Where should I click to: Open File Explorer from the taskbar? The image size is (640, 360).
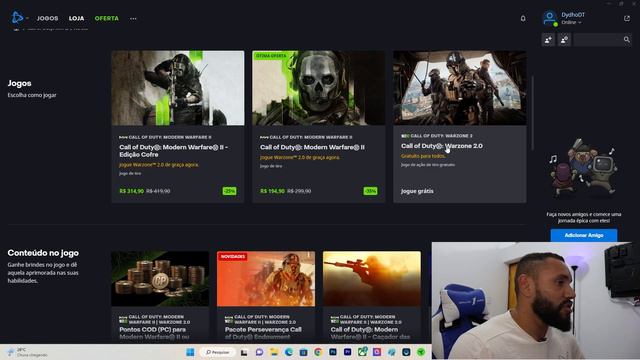click(274, 352)
